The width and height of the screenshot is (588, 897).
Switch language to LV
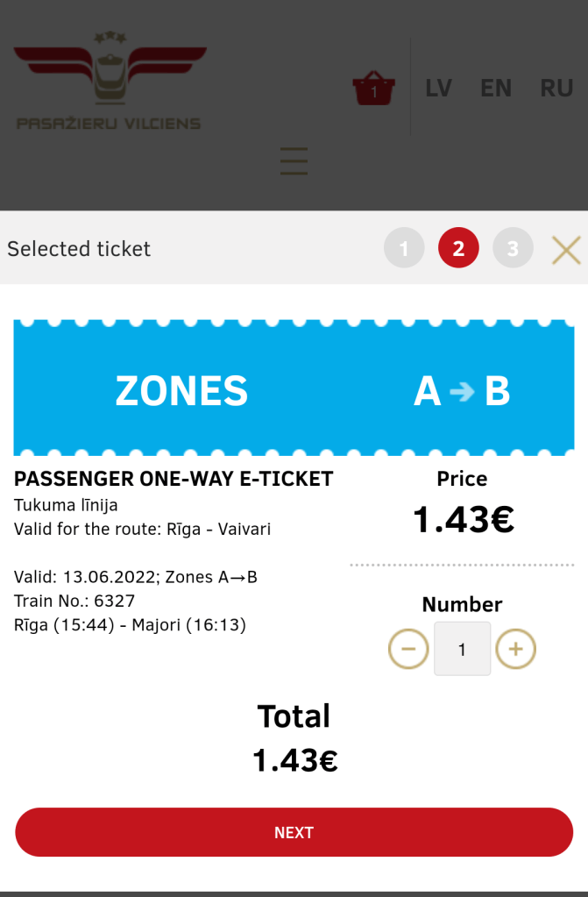(438, 88)
